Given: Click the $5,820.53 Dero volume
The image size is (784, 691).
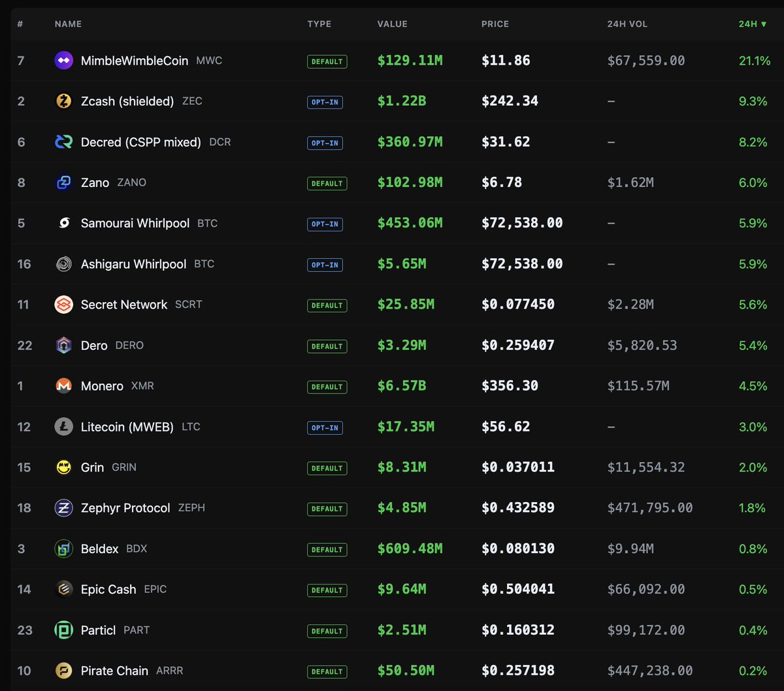Looking at the screenshot, I should point(642,345).
